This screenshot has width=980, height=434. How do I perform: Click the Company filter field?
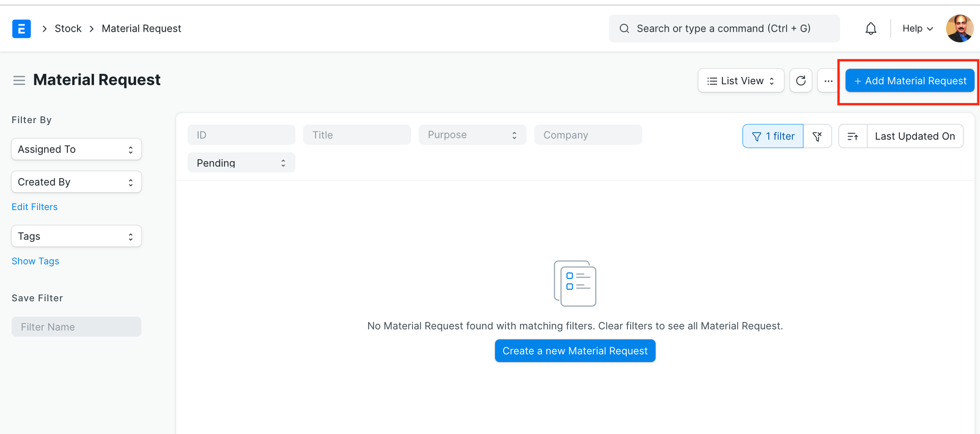coord(588,135)
